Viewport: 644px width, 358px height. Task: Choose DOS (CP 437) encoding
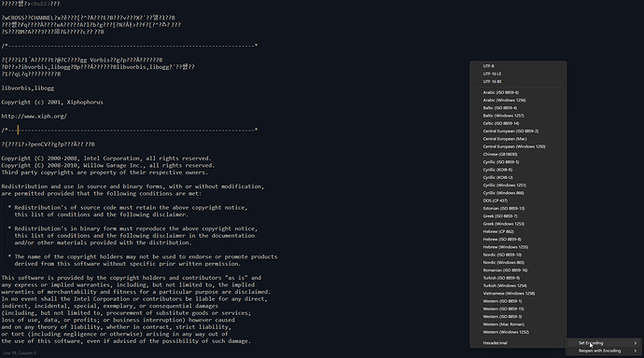pos(518,200)
